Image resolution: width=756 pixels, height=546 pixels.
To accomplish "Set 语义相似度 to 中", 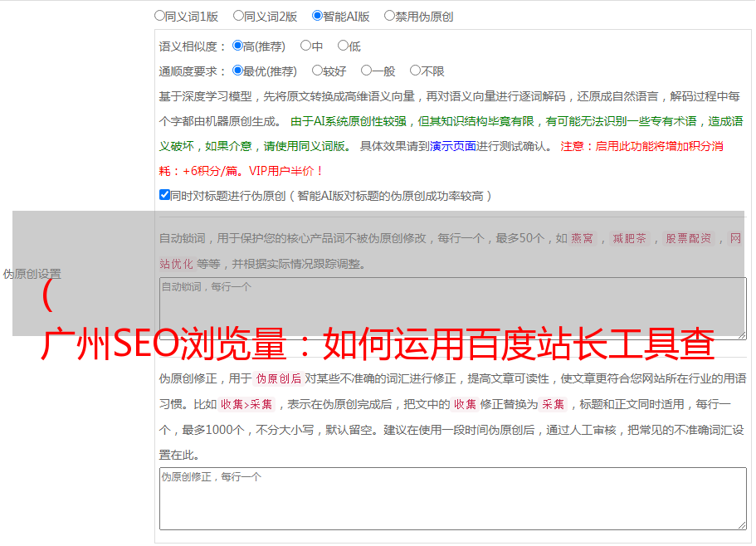I will click(x=305, y=46).
